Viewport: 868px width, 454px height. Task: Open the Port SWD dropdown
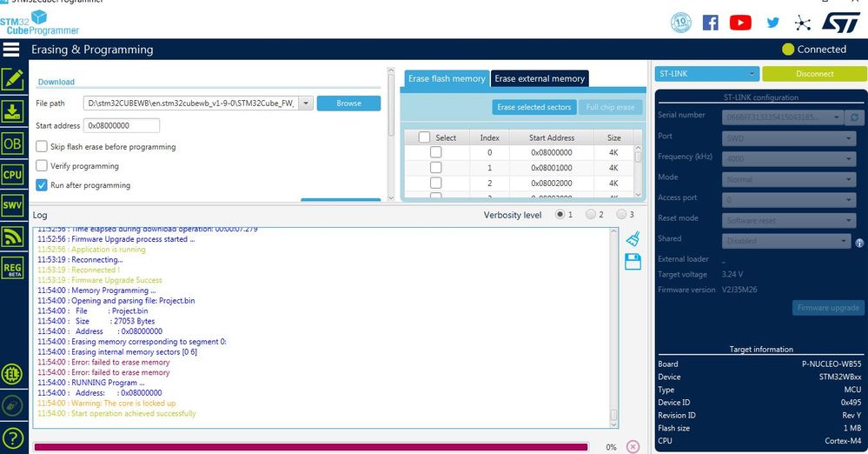pos(789,138)
